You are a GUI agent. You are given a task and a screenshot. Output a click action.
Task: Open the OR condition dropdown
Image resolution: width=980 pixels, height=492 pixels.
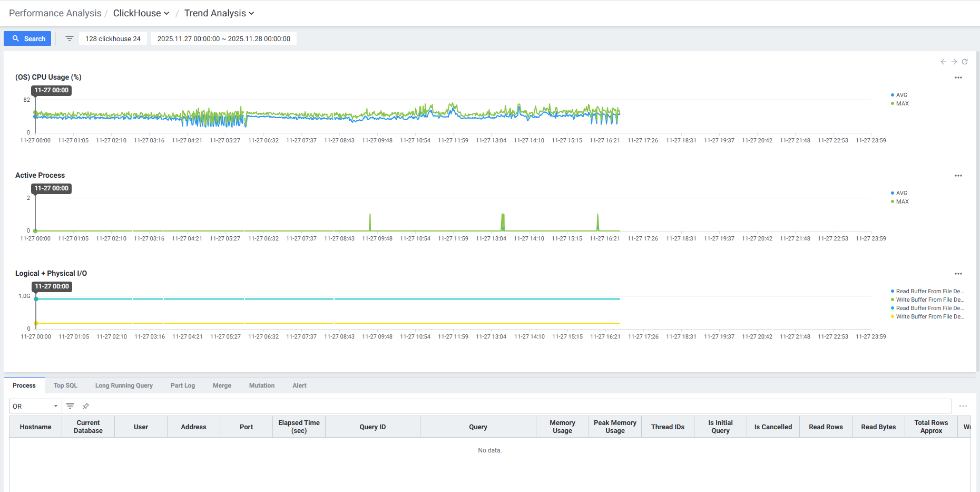tap(35, 406)
